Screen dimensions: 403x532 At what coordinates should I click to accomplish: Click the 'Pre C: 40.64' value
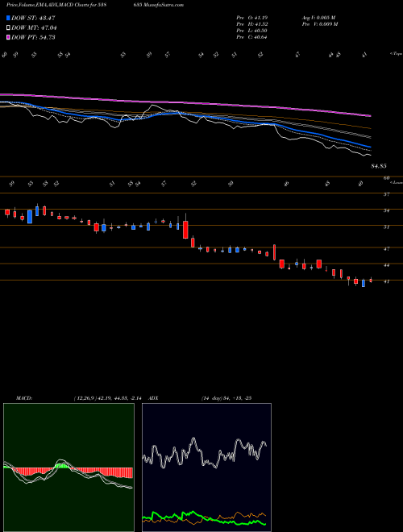coord(252,37)
